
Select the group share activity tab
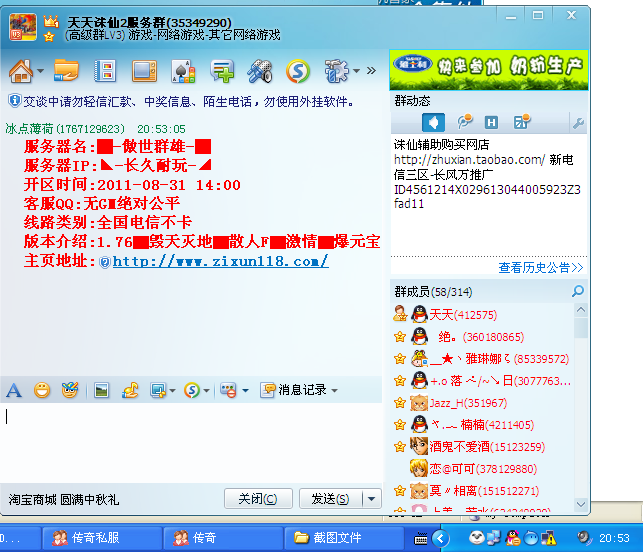tap(522, 122)
